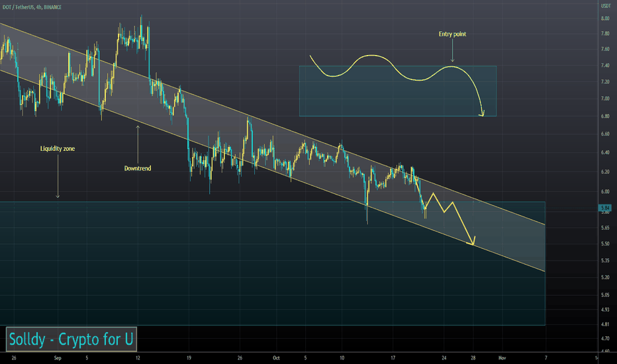The height and width of the screenshot is (364, 617).
Task: Click the Sep label on time axis
Action: coord(58,358)
